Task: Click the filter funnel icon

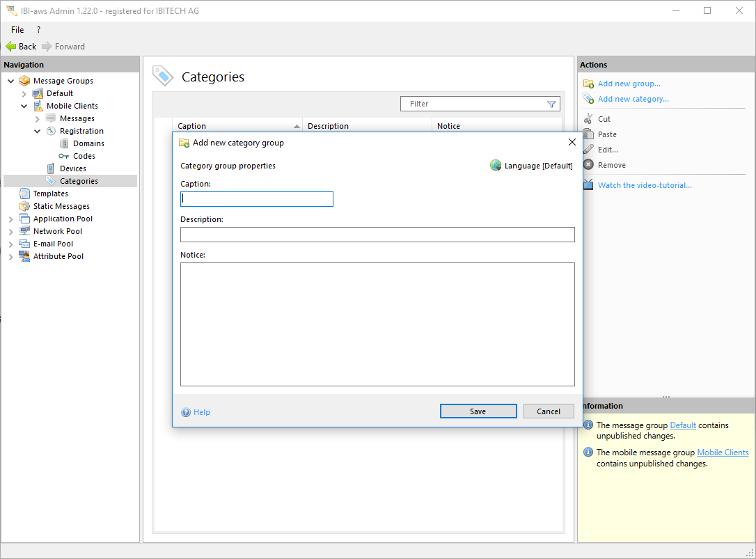Action: [x=551, y=104]
